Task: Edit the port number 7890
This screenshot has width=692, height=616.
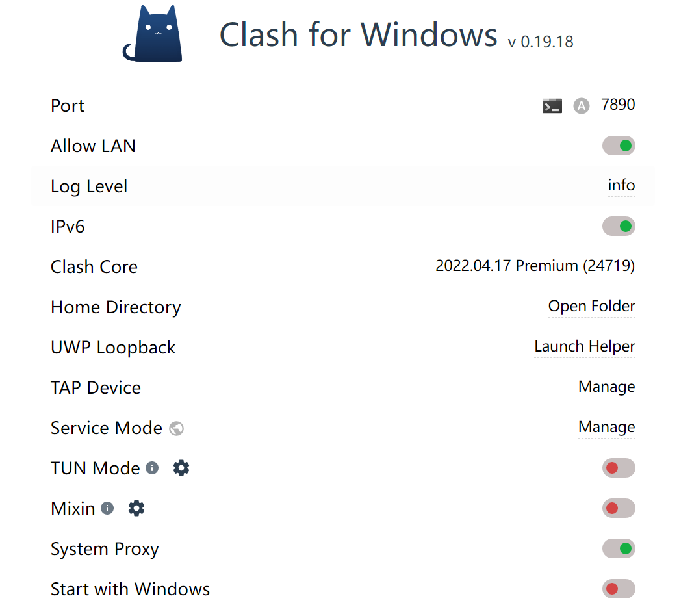Action: (x=618, y=105)
